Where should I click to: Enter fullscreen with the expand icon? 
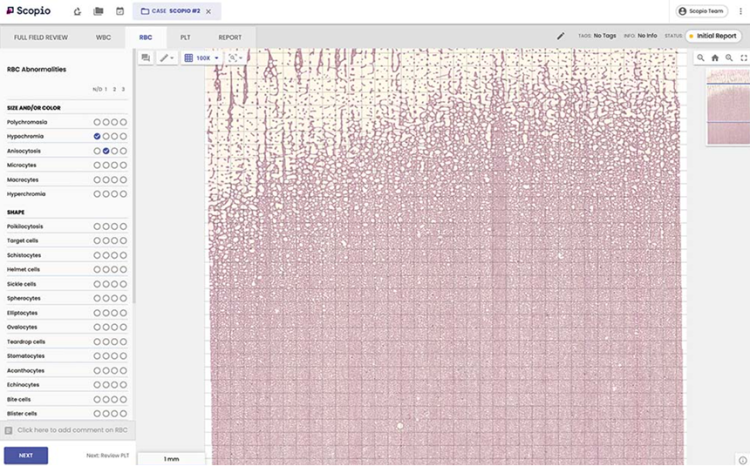pos(744,58)
